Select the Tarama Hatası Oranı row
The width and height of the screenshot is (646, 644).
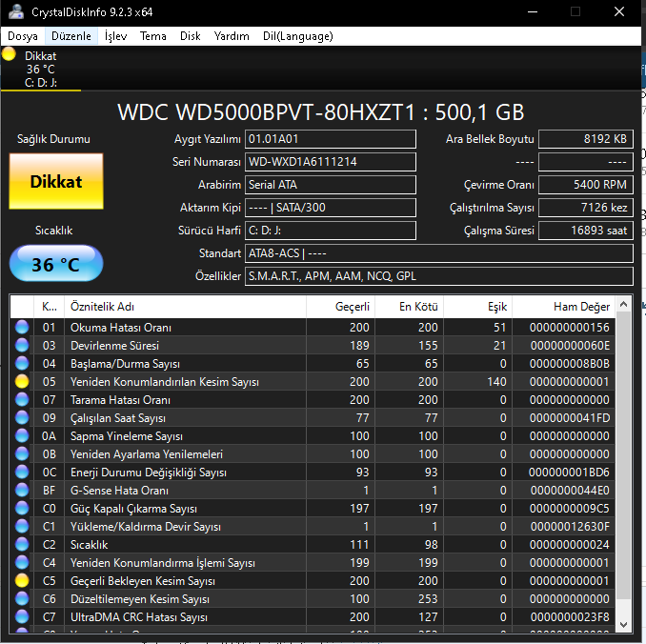[x=313, y=400]
